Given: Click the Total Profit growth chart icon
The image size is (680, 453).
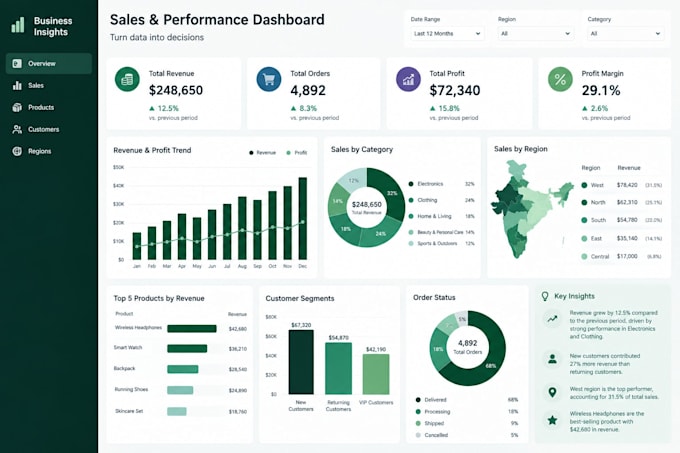Looking at the screenshot, I should pyautogui.click(x=408, y=79).
